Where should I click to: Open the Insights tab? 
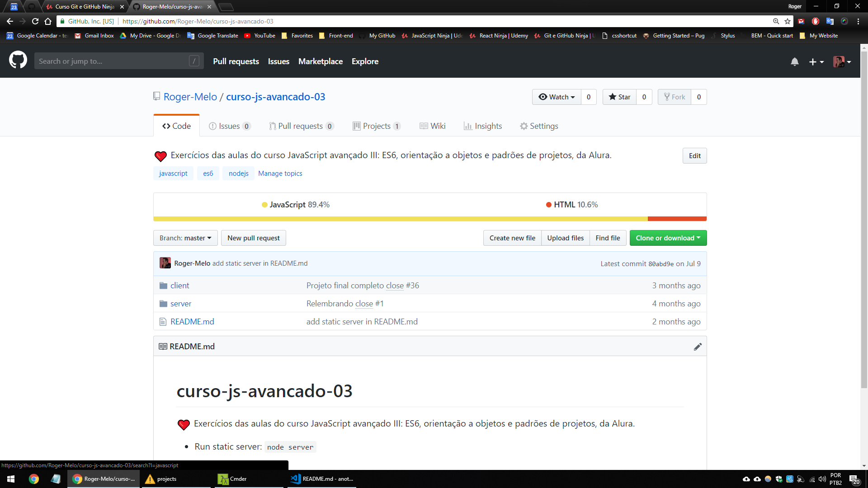pos(482,126)
